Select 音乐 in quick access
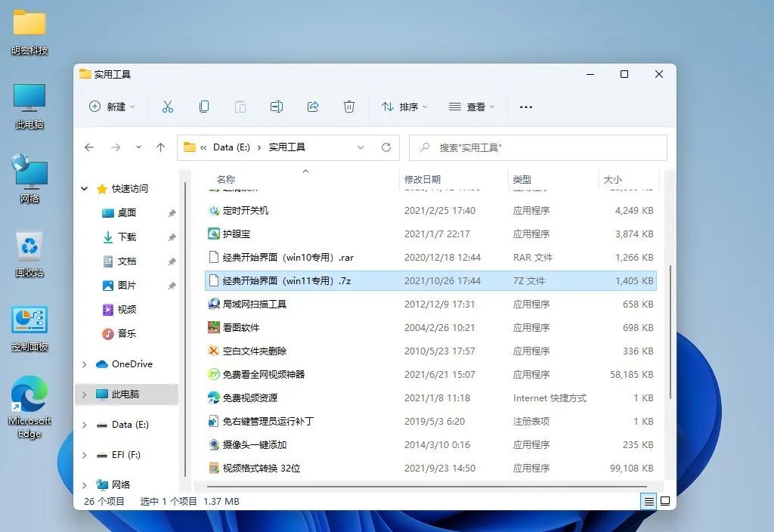 point(127,333)
